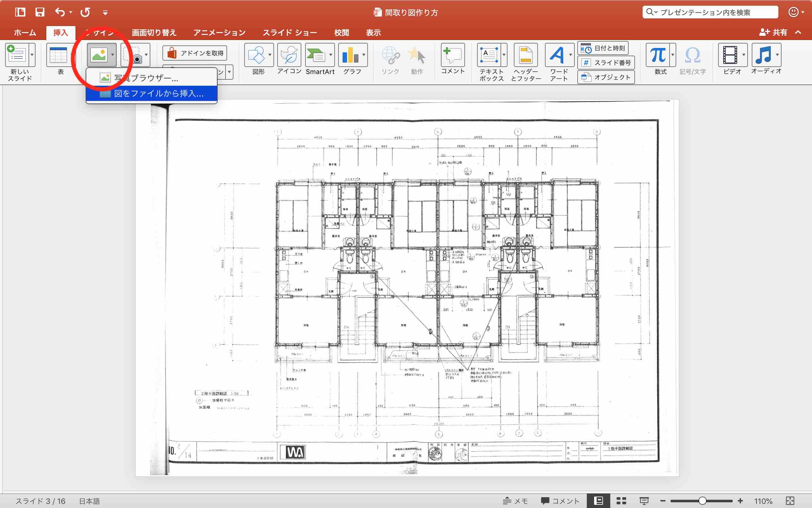Click zoom out minus button
The height and width of the screenshot is (508, 812).
pos(662,501)
